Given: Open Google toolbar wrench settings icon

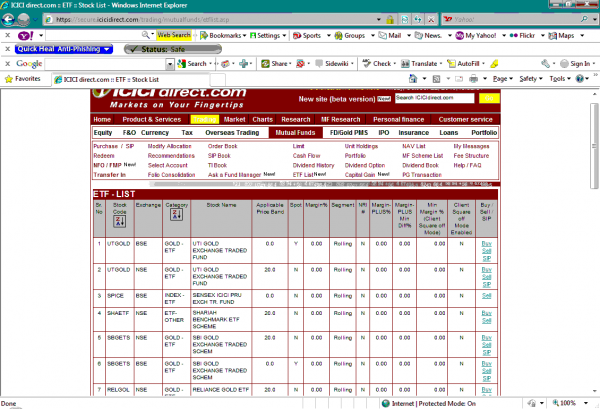Looking at the screenshot, I should click(546, 64).
